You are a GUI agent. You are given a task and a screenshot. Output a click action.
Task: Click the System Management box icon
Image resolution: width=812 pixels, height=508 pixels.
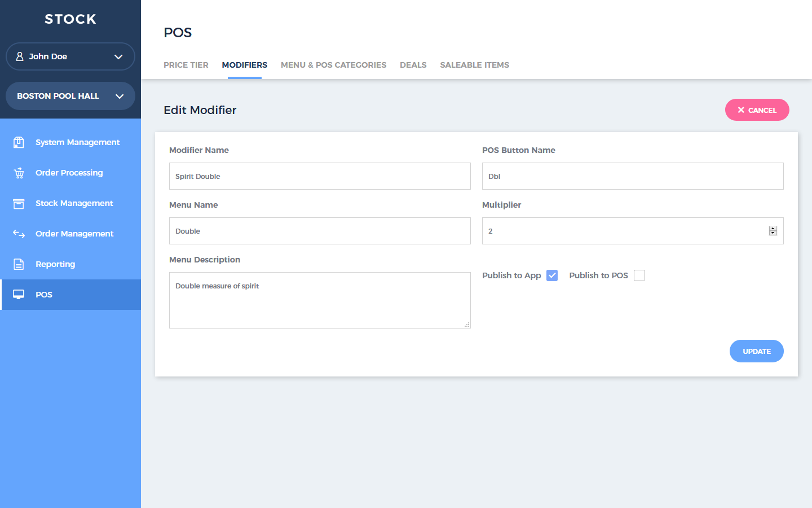pos(19,142)
